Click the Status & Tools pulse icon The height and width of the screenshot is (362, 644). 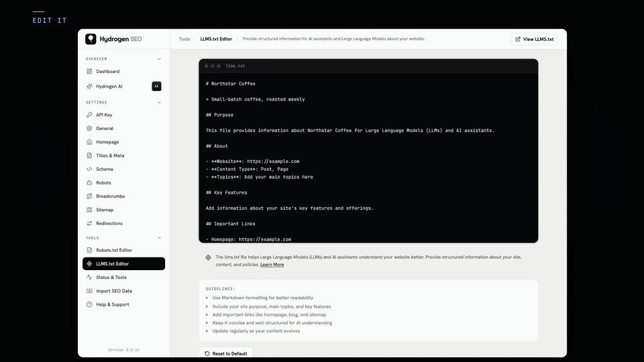point(89,277)
